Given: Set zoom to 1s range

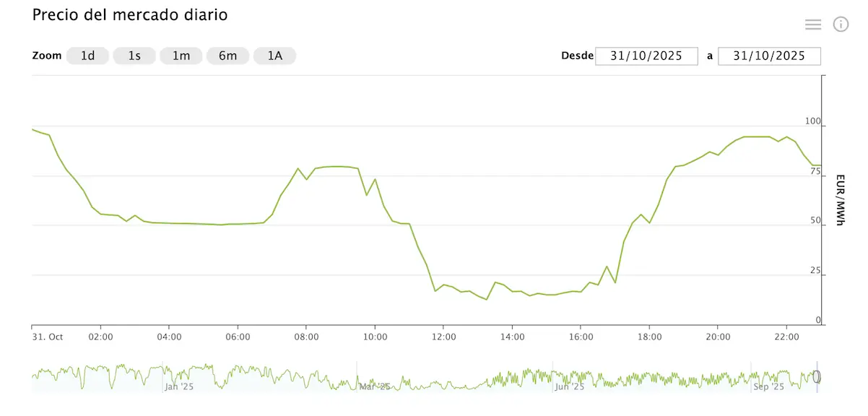Looking at the screenshot, I should tap(134, 56).
